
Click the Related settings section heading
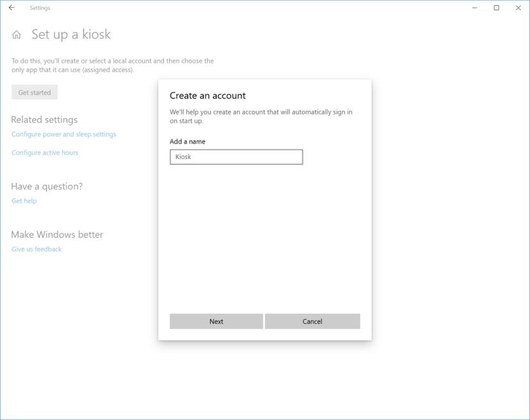tap(44, 119)
